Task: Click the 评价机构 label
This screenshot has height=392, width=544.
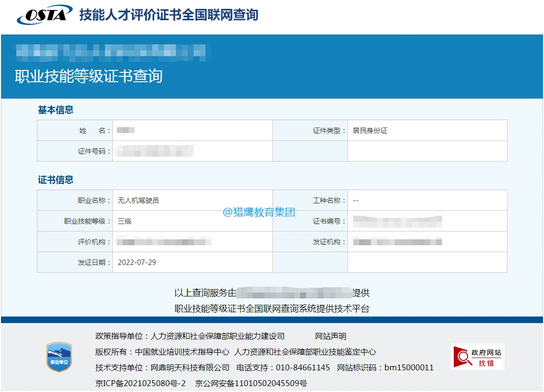Action: click(94, 242)
